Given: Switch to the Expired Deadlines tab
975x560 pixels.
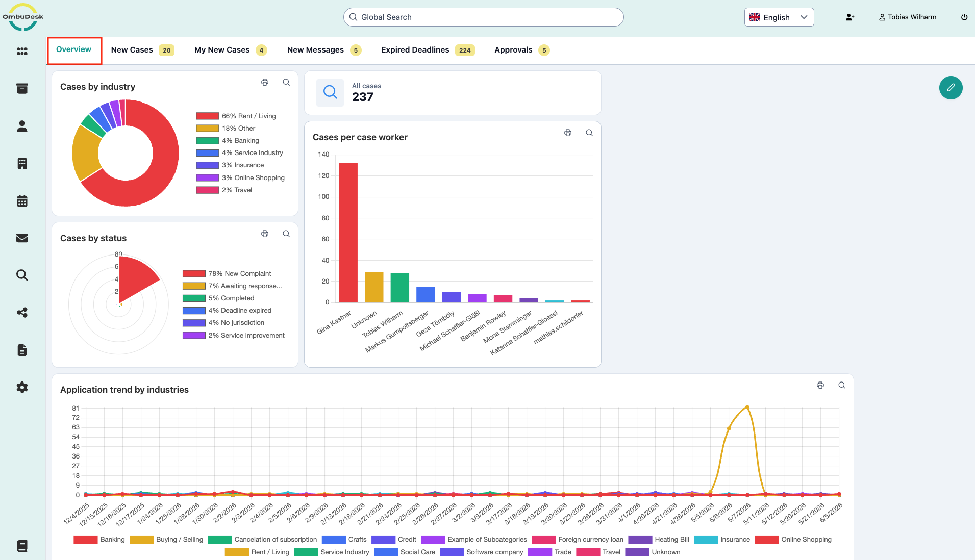Looking at the screenshot, I should point(428,50).
